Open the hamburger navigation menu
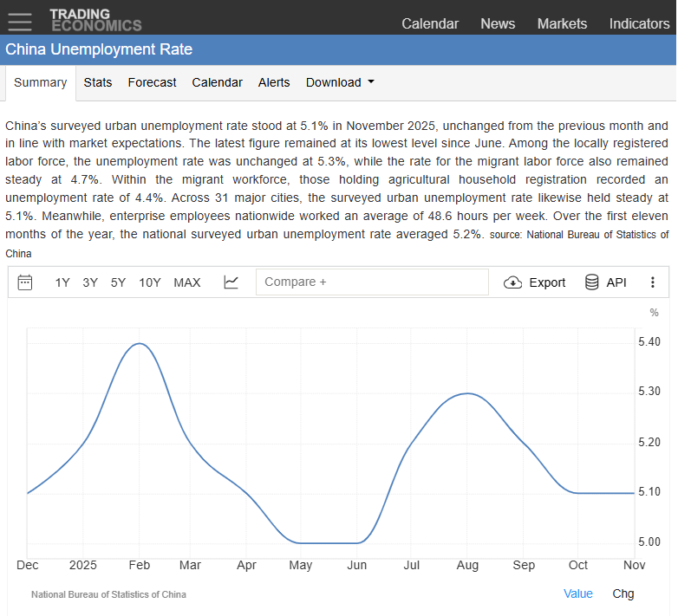The height and width of the screenshot is (616, 678). tap(20, 22)
